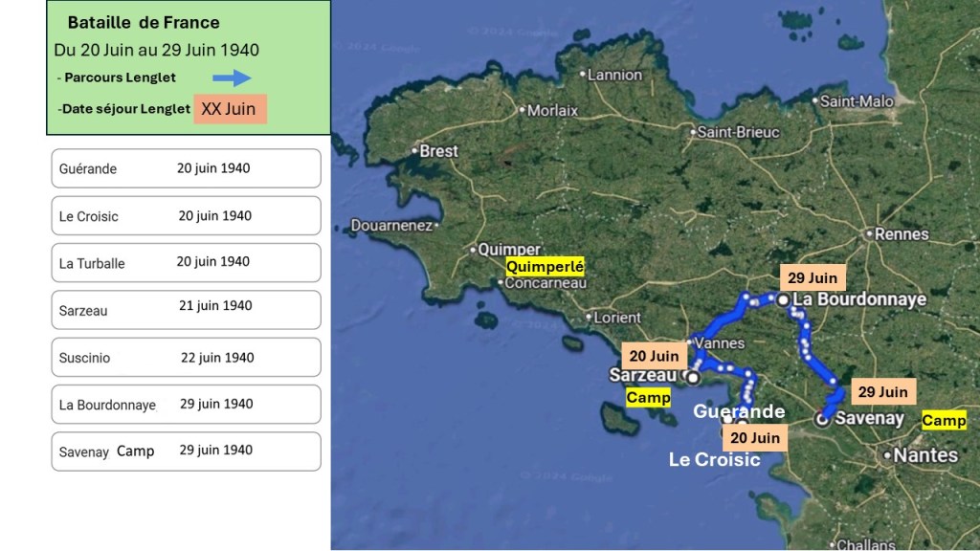Click the blue Parcours Lenglet arrow
The width and height of the screenshot is (980, 551).
[x=232, y=77]
